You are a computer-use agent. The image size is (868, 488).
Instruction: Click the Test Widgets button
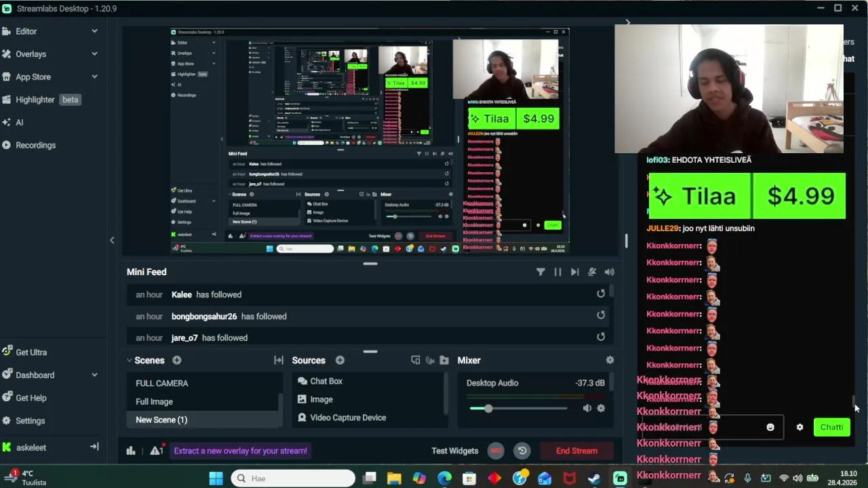pyautogui.click(x=455, y=451)
